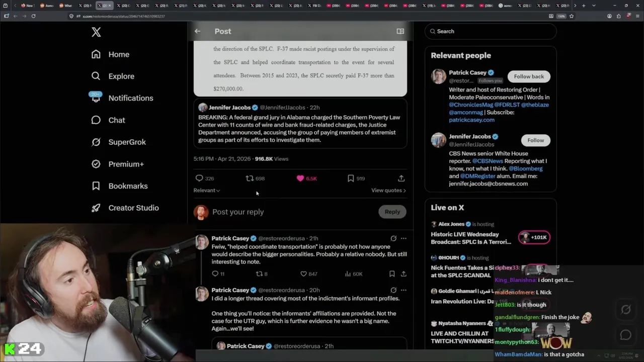
Task: Open View quotes link
Action: click(x=388, y=191)
